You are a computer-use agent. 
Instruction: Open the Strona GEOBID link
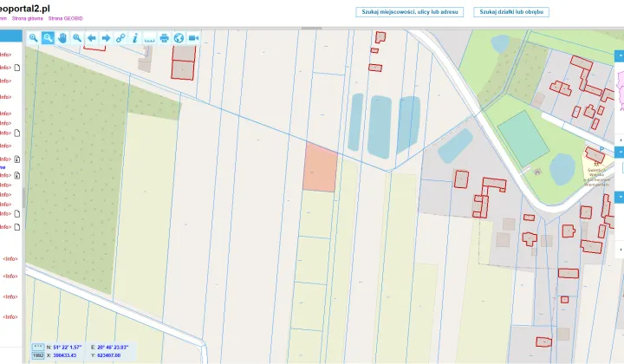click(x=66, y=19)
